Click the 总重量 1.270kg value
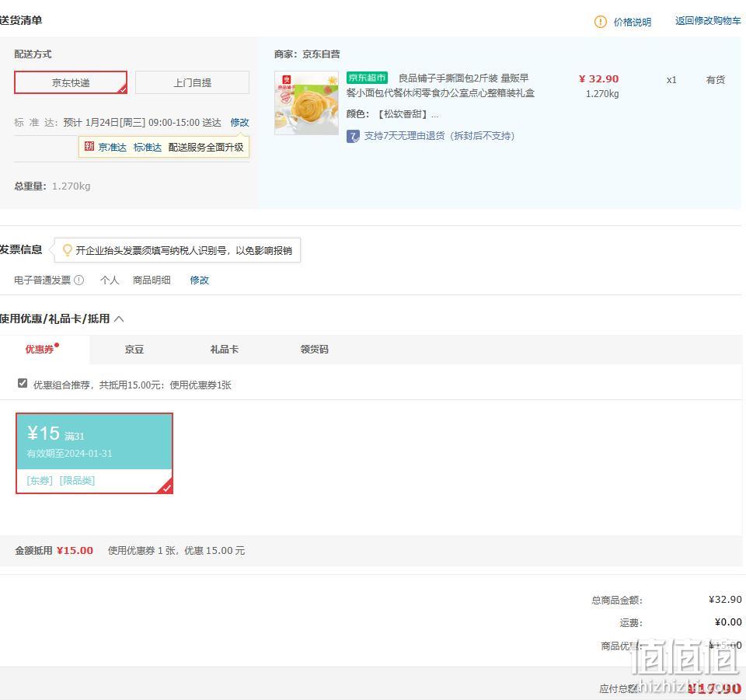The height and width of the screenshot is (700, 746). click(x=71, y=186)
